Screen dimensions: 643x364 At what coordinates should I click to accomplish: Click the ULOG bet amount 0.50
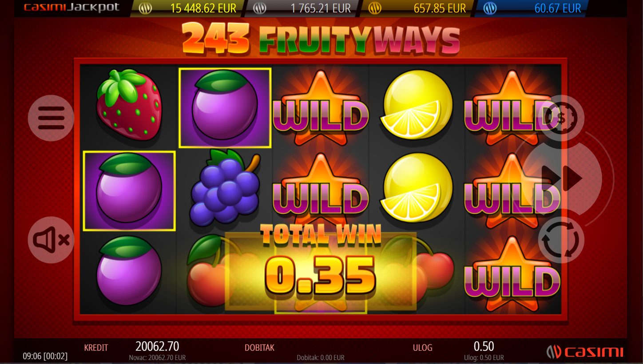pyautogui.click(x=484, y=346)
